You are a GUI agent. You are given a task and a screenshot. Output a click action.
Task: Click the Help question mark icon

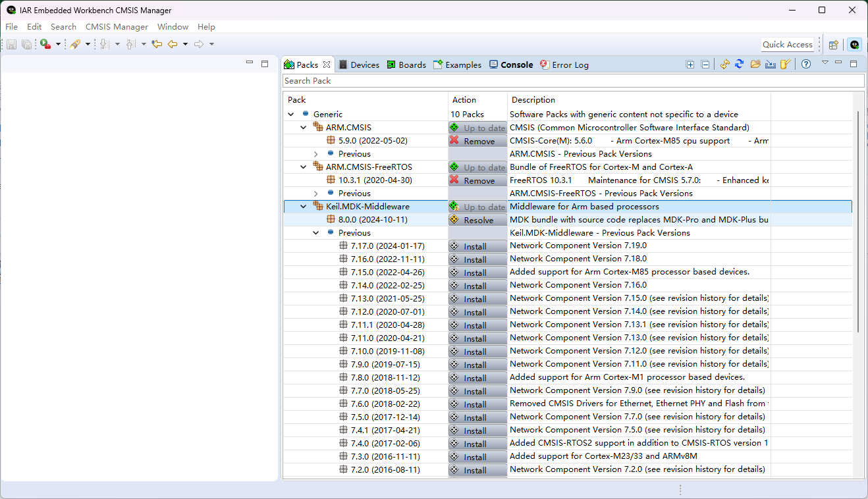point(806,65)
